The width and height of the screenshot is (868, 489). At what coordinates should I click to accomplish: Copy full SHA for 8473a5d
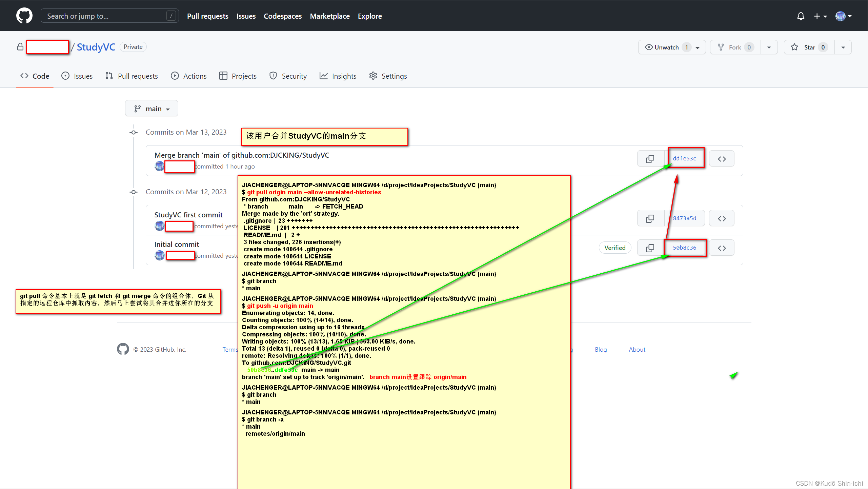(x=650, y=218)
